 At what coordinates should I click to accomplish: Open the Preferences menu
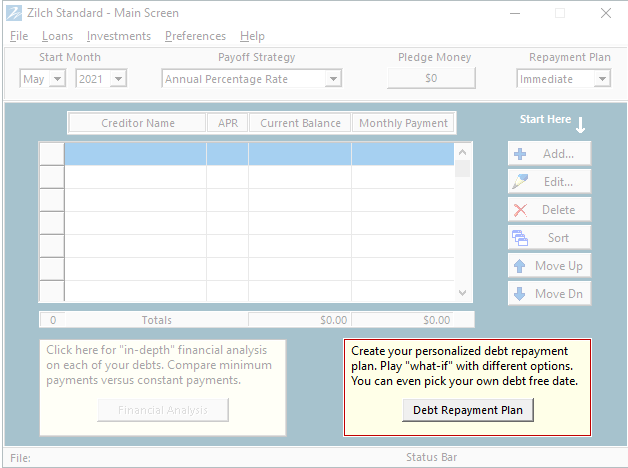[x=195, y=36]
